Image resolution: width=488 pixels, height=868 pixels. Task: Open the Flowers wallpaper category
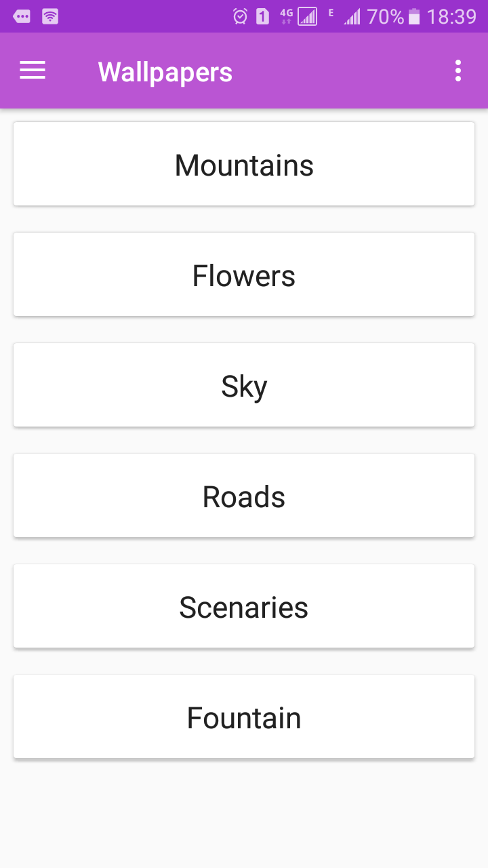(x=244, y=274)
